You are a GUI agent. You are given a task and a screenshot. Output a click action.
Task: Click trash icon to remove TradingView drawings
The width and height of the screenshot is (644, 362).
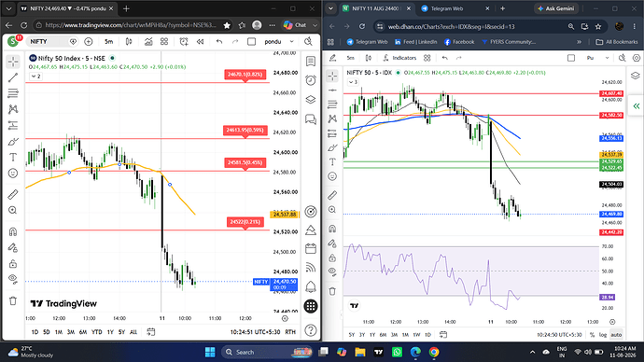click(13, 300)
